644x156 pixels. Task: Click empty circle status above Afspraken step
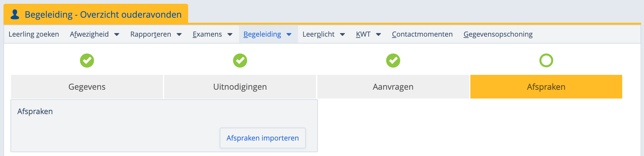coord(546,60)
